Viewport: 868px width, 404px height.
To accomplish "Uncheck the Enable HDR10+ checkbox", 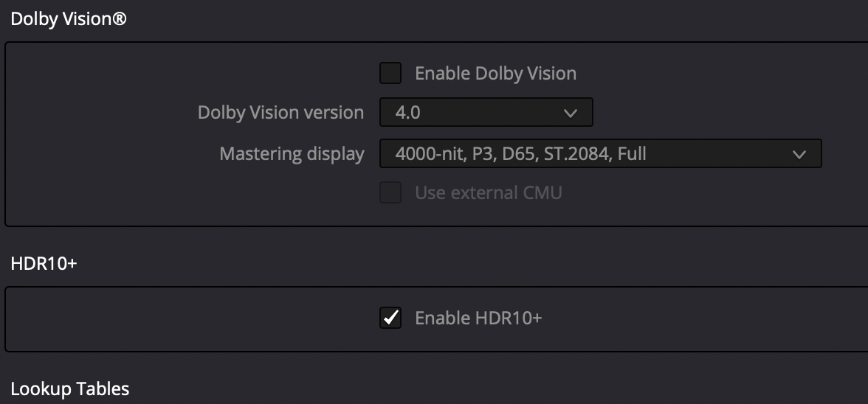I will coord(390,318).
